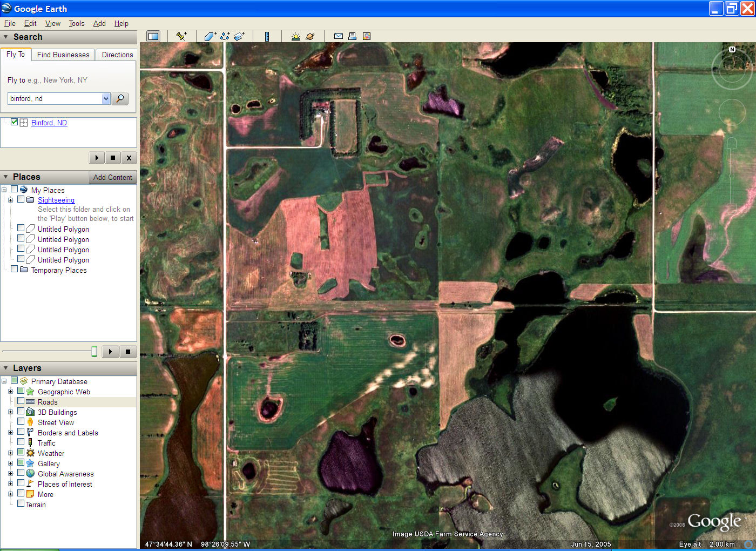Toggle the Temporary Places checkbox
The image size is (756, 551).
point(15,270)
